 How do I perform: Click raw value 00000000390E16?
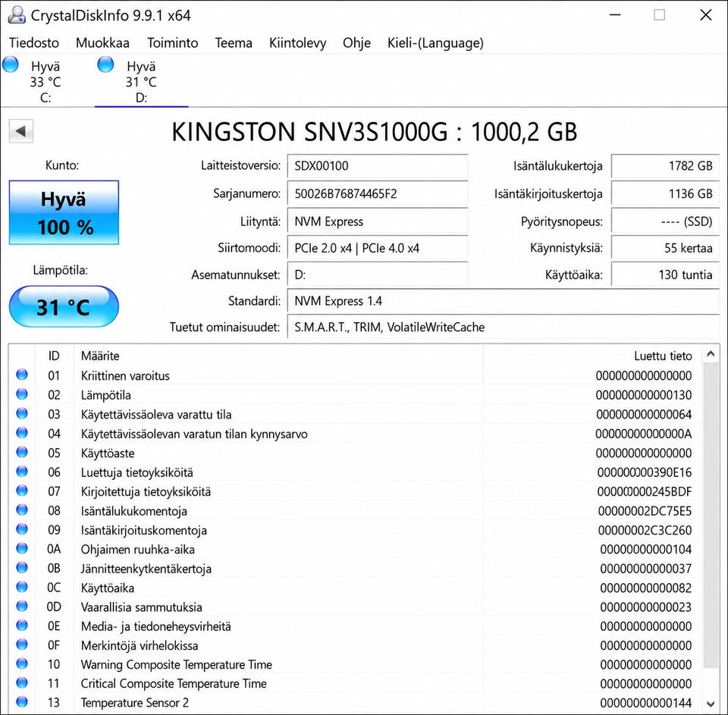coord(645,472)
